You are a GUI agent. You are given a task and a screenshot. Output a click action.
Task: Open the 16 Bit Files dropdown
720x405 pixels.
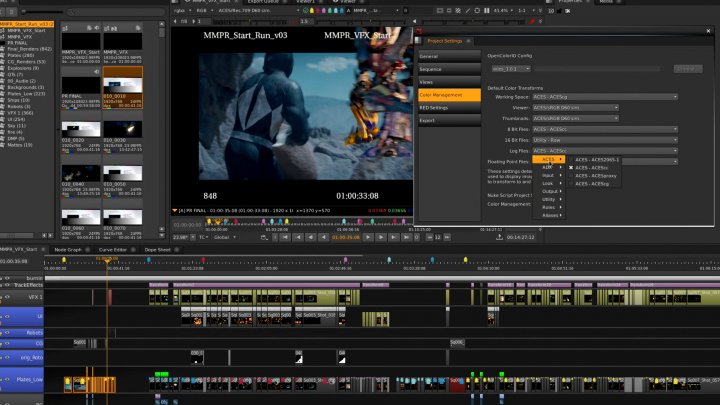coord(604,140)
